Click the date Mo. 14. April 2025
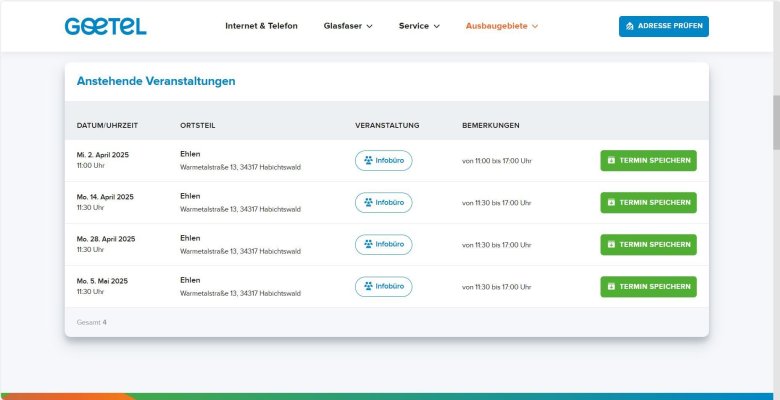Viewport: 780px width, 400px height. (105, 197)
